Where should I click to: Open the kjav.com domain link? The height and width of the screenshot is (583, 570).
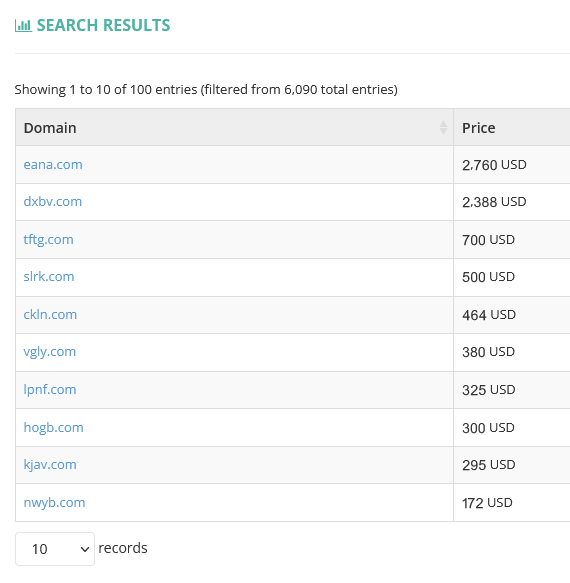coord(50,465)
